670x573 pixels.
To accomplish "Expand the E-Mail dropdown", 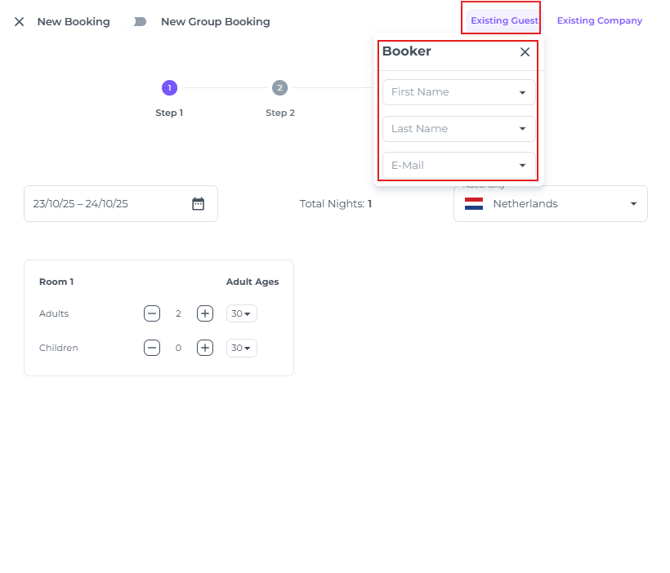I will [522, 166].
